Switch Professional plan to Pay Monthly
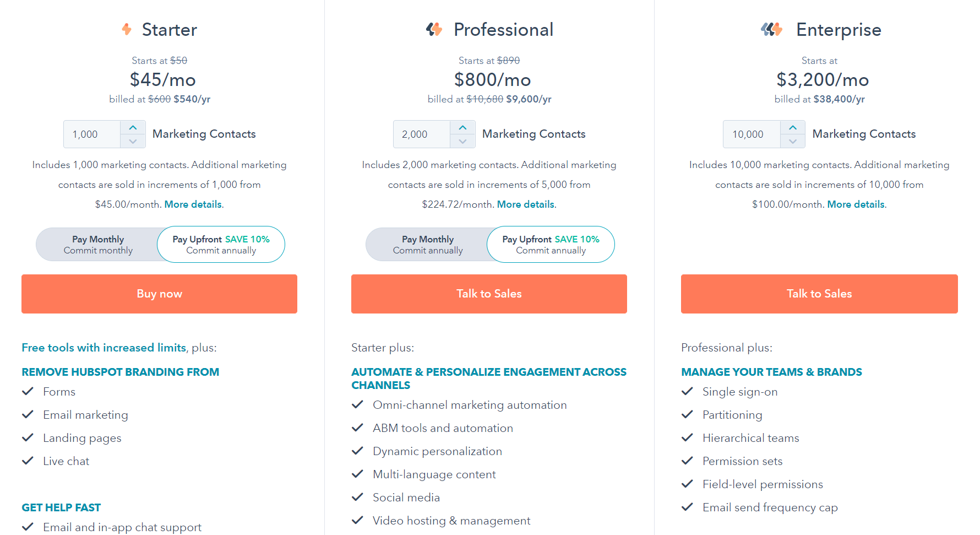The height and width of the screenshot is (535, 980). 428,245
